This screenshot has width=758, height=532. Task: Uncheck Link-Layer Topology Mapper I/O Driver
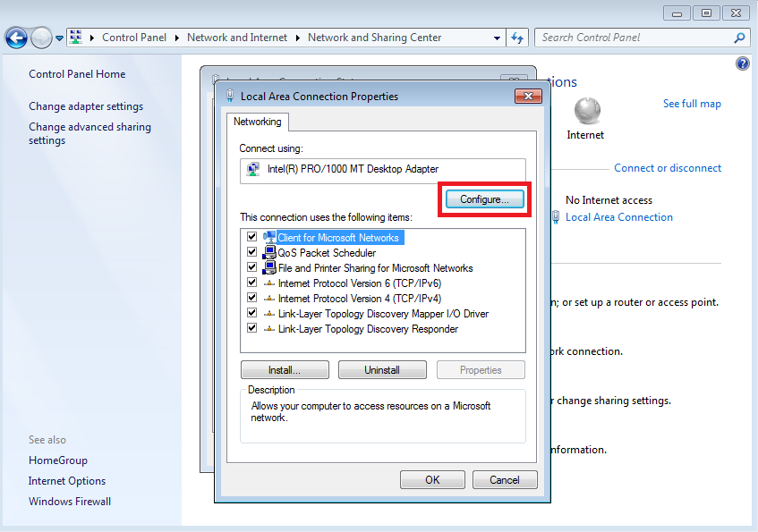[251, 313]
